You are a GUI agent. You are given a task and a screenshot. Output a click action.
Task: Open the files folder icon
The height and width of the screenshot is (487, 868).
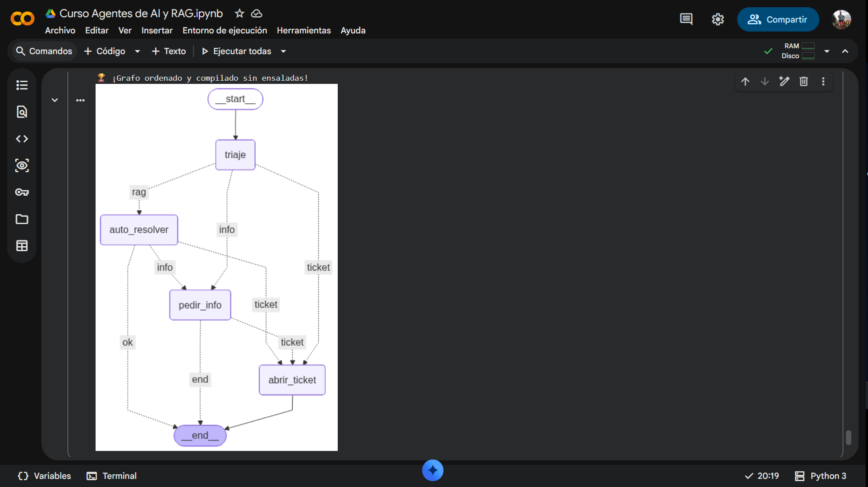point(22,219)
